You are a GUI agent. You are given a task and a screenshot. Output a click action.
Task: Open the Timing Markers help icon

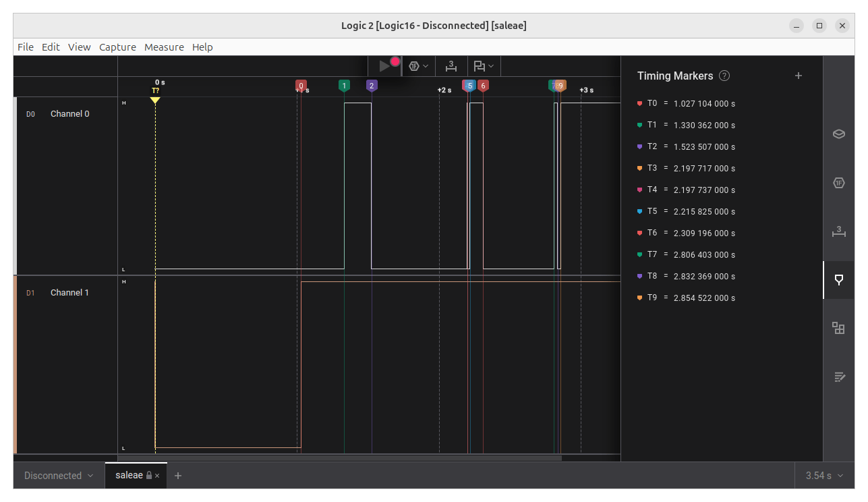[724, 76]
